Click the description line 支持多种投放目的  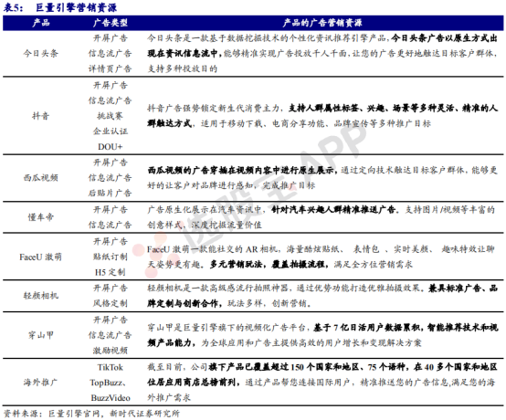point(183,68)
